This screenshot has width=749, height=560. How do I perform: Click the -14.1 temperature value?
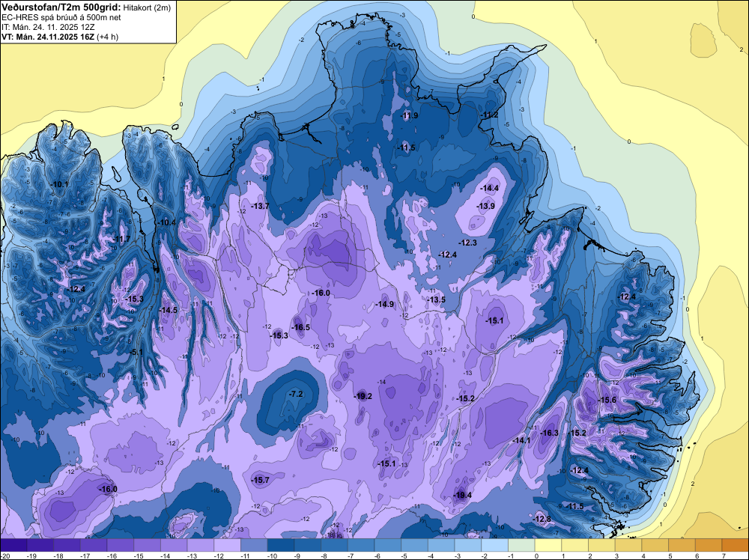pyautogui.click(x=521, y=440)
